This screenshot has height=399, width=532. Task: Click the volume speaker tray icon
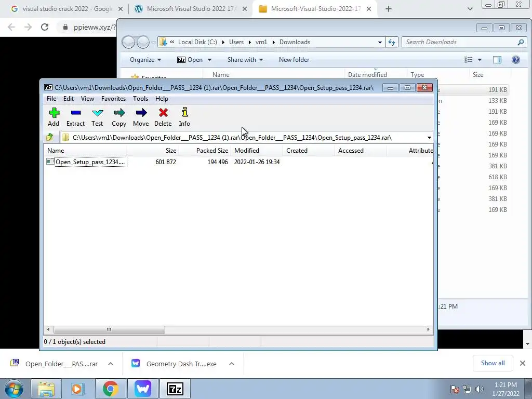479,389
